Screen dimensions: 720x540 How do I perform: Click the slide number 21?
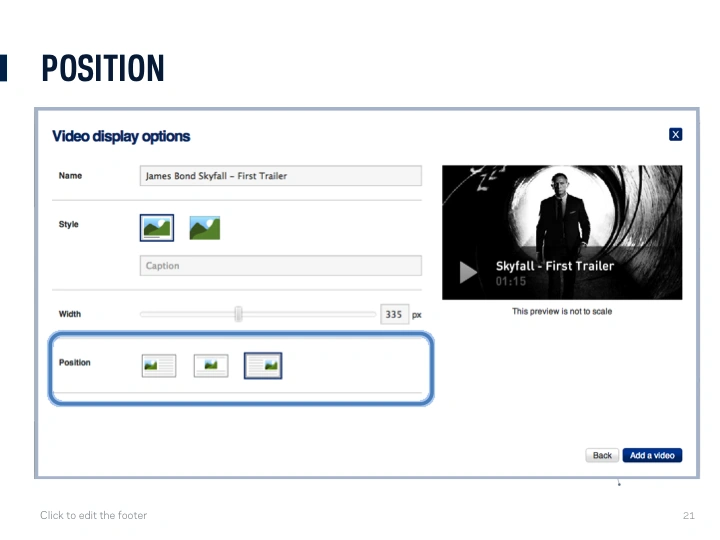pyautogui.click(x=688, y=516)
